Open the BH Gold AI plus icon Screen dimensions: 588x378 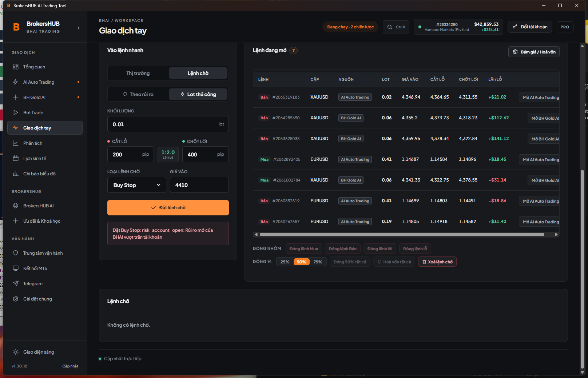(x=16, y=97)
